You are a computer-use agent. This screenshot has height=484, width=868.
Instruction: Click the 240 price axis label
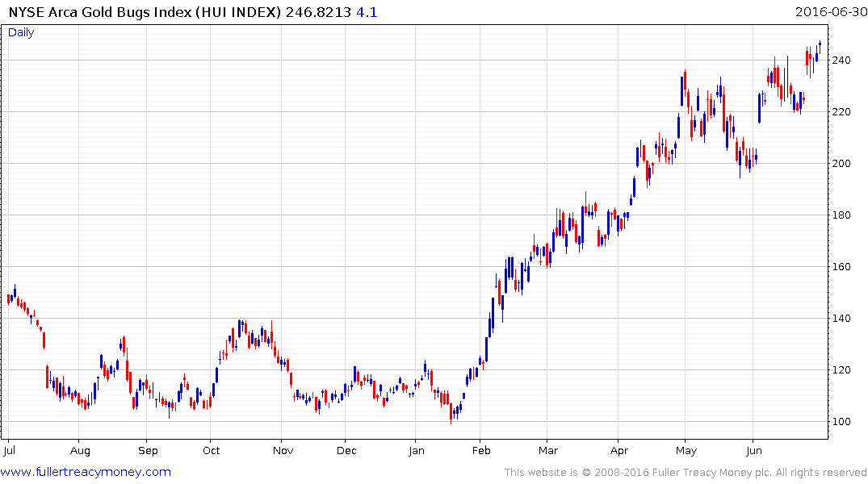coord(841,60)
